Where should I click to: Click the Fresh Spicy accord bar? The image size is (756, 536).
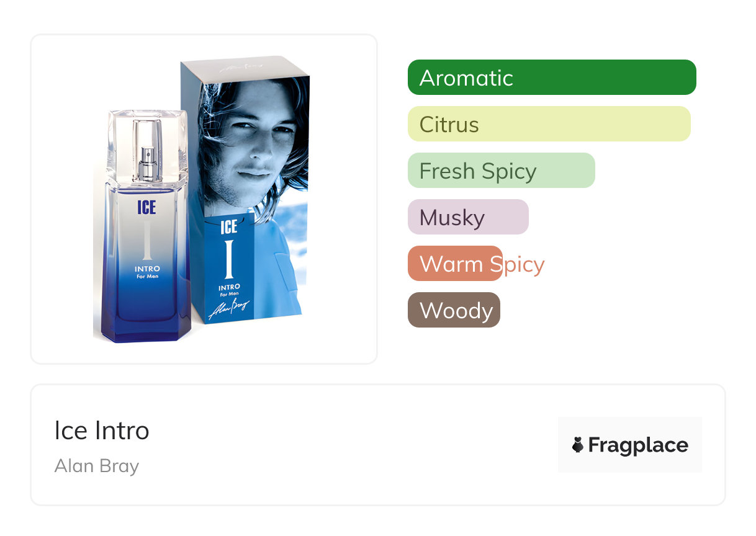tap(502, 171)
